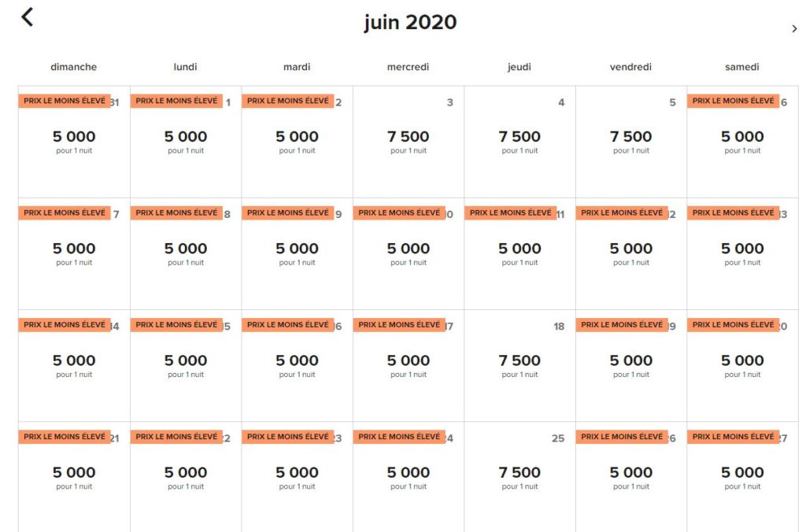Click the mercredi column header

pyautogui.click(x=409, y=67)
